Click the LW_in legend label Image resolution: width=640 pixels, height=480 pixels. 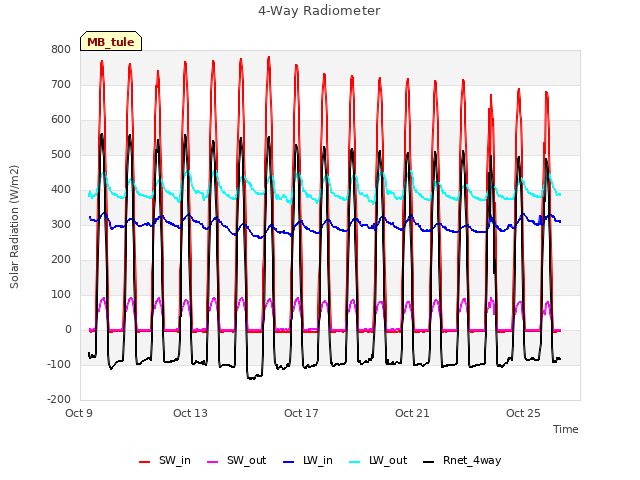318,460
